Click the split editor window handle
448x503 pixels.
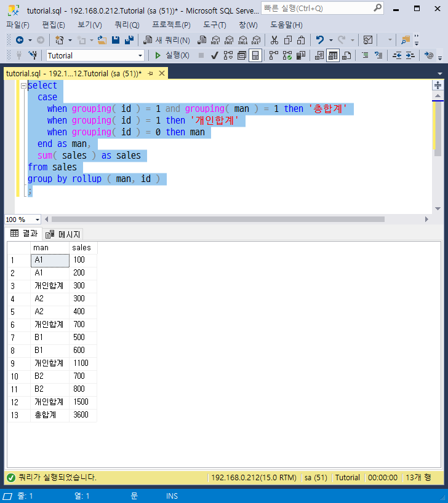[438, 85]
